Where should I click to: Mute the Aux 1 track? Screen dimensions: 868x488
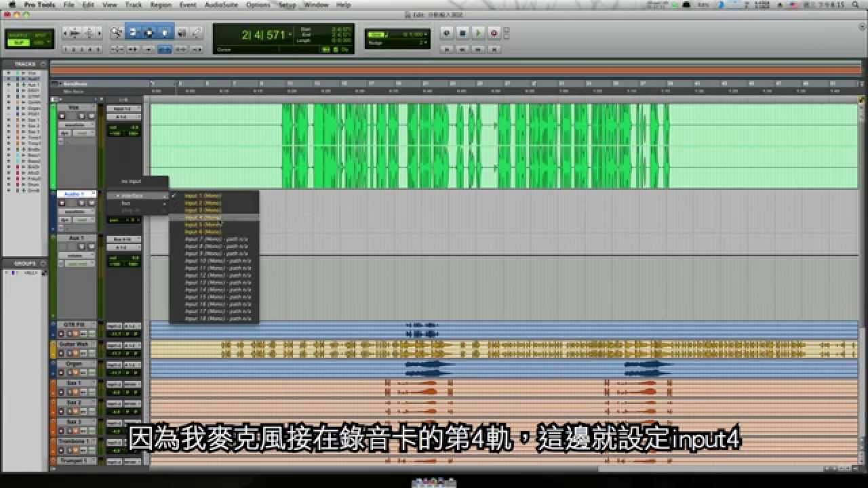coord(90,247)
